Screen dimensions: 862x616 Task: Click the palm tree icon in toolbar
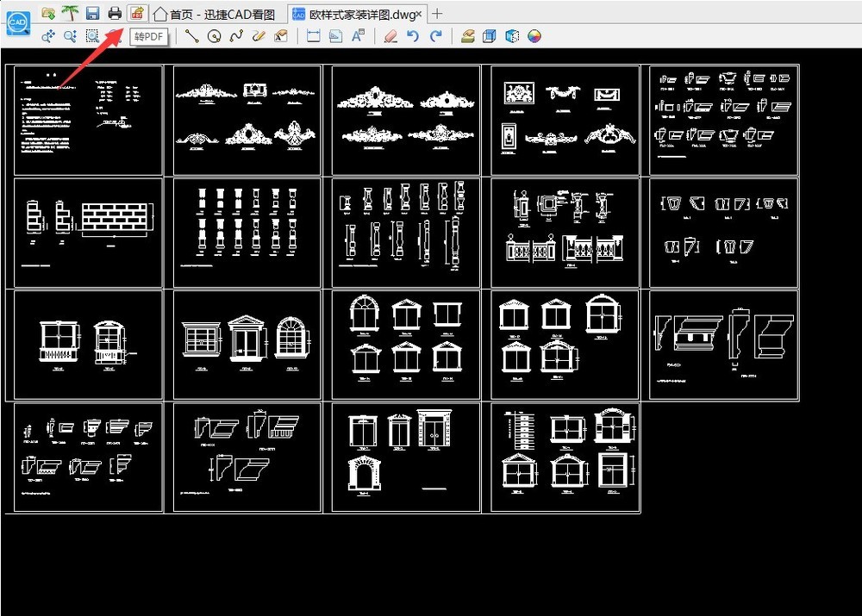(71, 13)
